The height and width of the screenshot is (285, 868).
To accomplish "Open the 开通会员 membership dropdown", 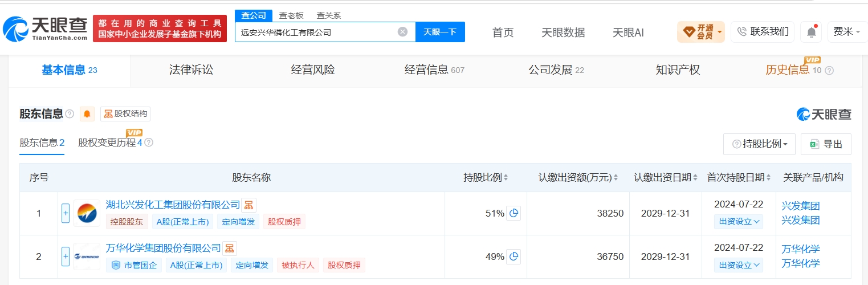I will [x=701, y=32].
